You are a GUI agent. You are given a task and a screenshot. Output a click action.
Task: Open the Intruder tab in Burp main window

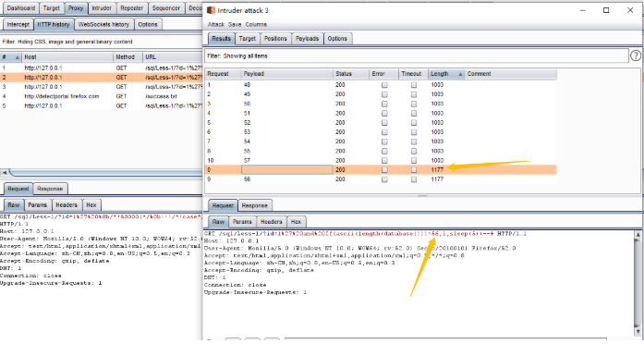102,7
